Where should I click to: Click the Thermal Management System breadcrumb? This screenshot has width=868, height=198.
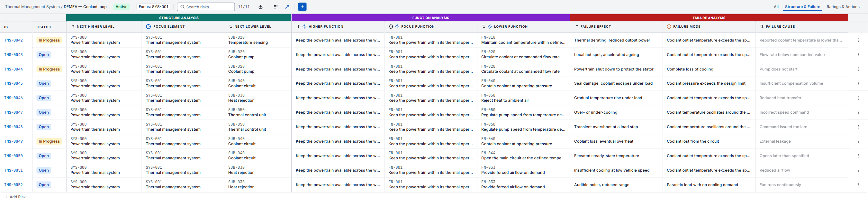(32, 7)
